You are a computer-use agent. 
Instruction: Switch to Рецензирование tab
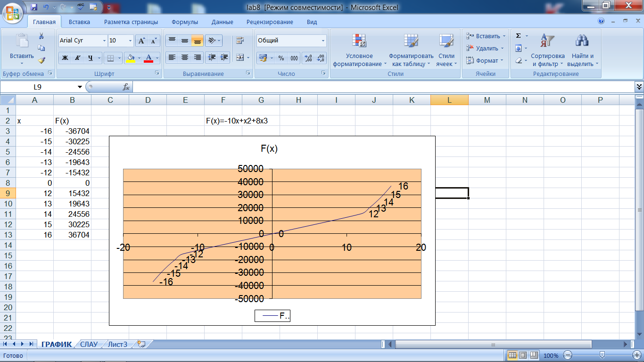coord(270,22)
